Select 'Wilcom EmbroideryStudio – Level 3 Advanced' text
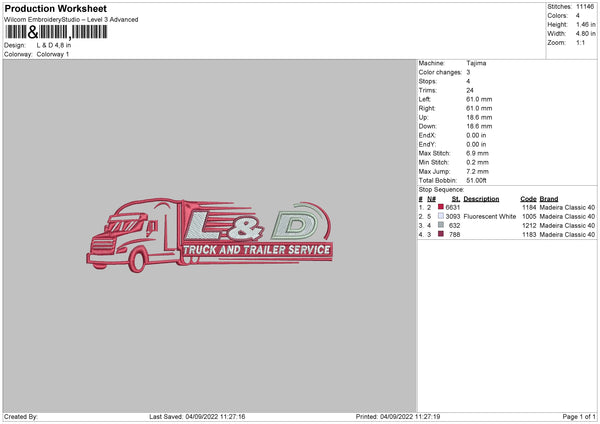This screenshot has height=424, width=600. point(71,20)
